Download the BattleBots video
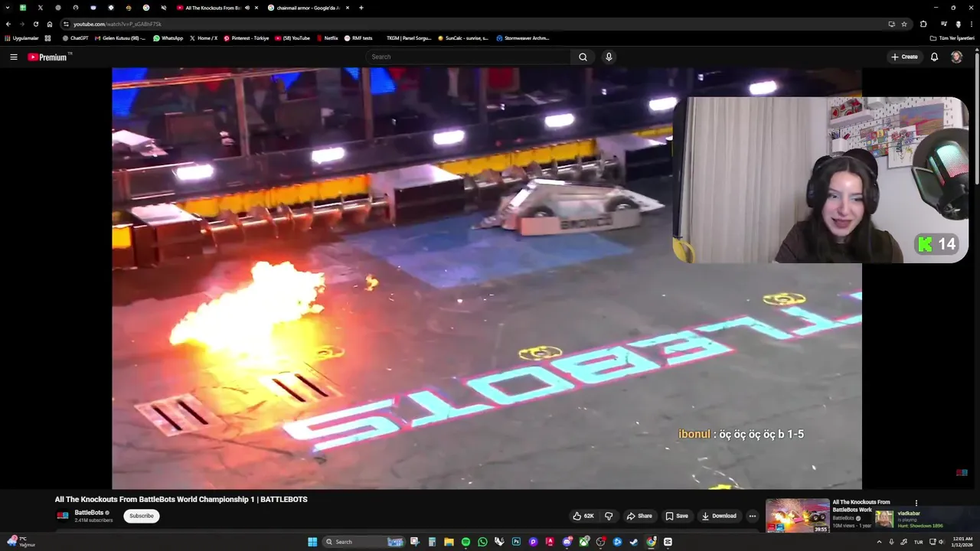Image resolution: width=980 pixels, height=551 pixels. pos(719,516)
